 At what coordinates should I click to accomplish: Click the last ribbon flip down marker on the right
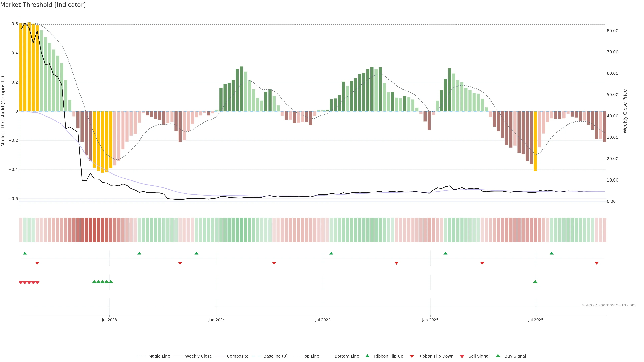[597, 263]
